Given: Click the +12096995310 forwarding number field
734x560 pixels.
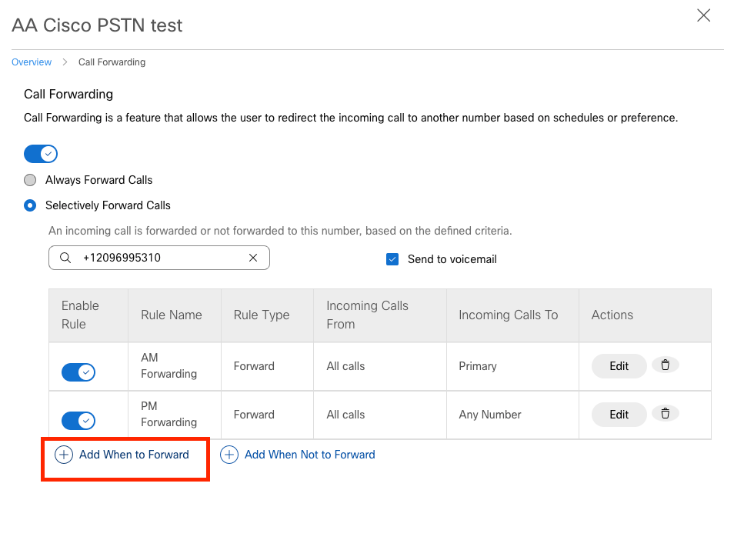Looking at the screenshot, I should (159, 258).
